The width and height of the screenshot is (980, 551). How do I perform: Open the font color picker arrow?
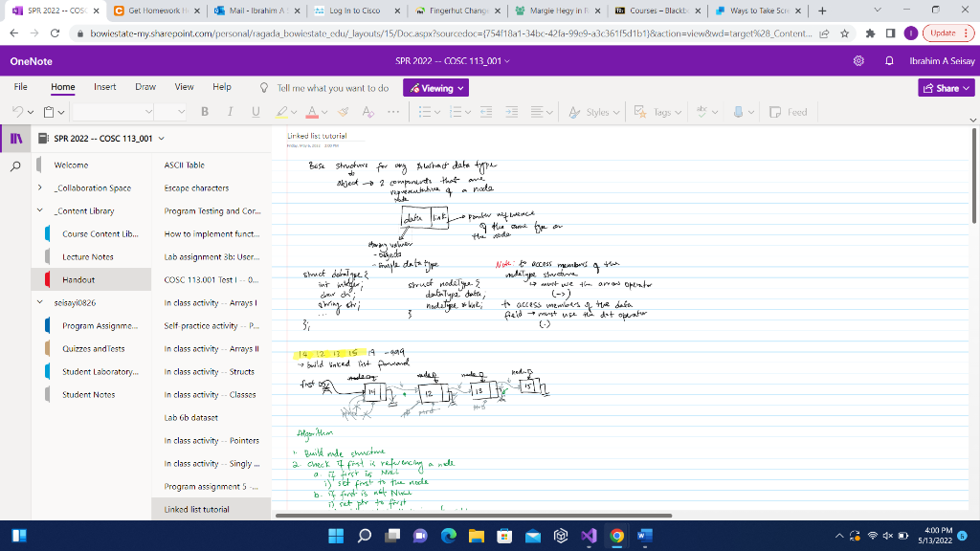323,111
